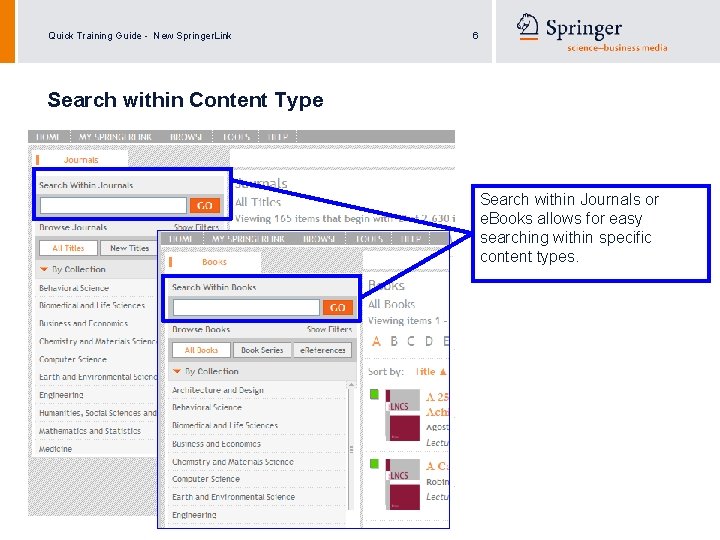
Task: Click Mathematics and Statistics in the Journals list
Action: coord(90,431)
